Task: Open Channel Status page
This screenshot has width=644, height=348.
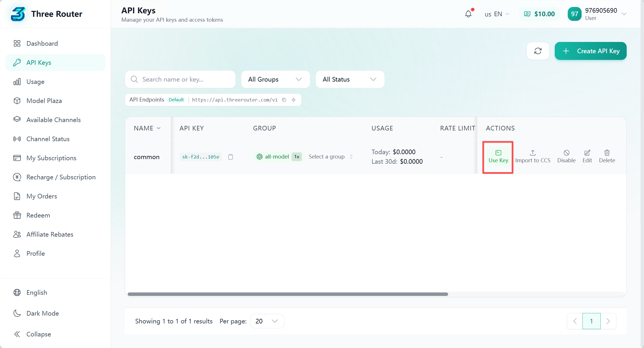Action: click(55, 139)
